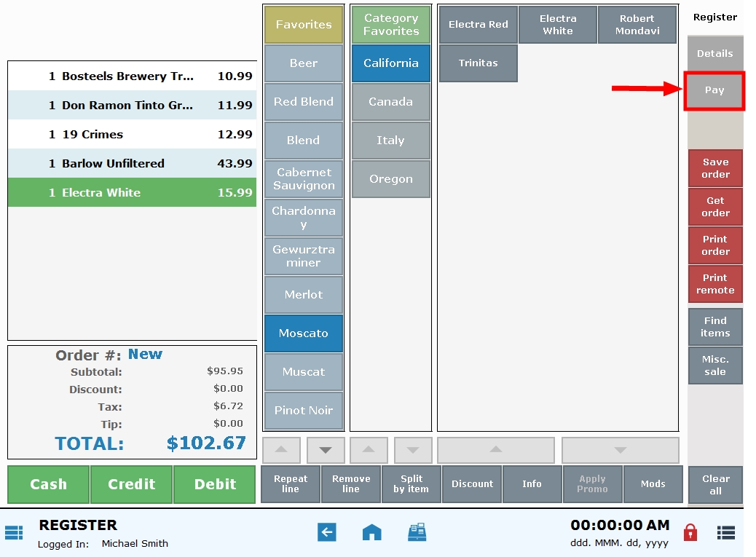Image resolution: width=756 pixels, height=557 pixels.
Task: Select the Canada category
Action: pyautogui.click(x=391, y=102)
